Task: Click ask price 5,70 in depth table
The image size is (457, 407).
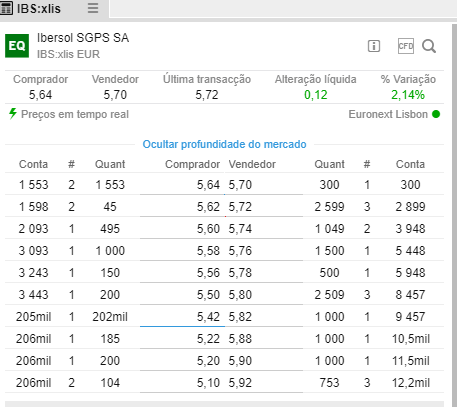Action: pos(240,185)
